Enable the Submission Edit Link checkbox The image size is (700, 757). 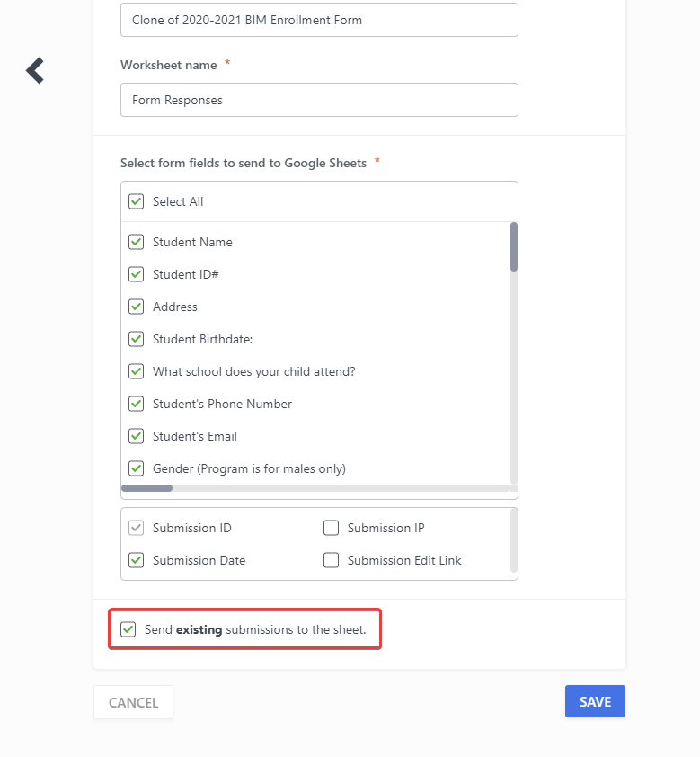tap(332, 560)
